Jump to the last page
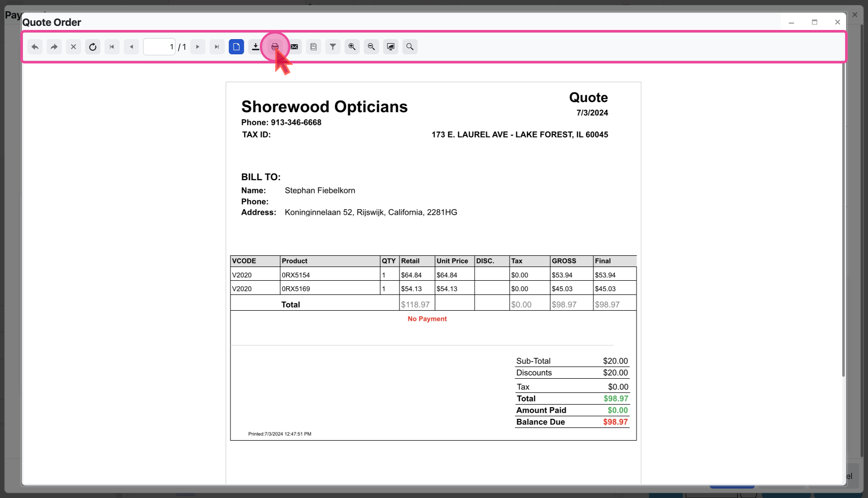This screenshot has width=868, height=498. point(217,47)
